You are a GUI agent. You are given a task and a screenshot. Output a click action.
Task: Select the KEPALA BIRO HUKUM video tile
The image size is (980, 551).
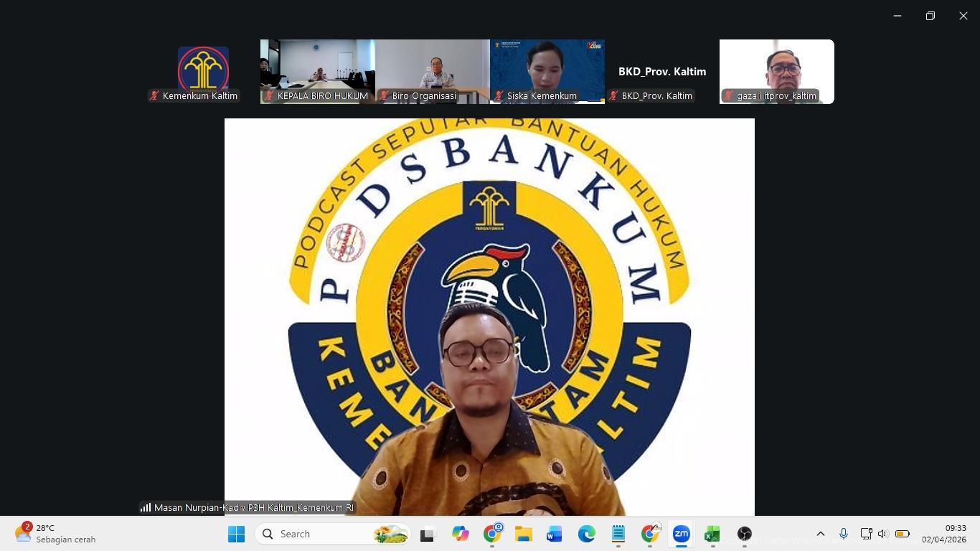click(x=317, y=71)
